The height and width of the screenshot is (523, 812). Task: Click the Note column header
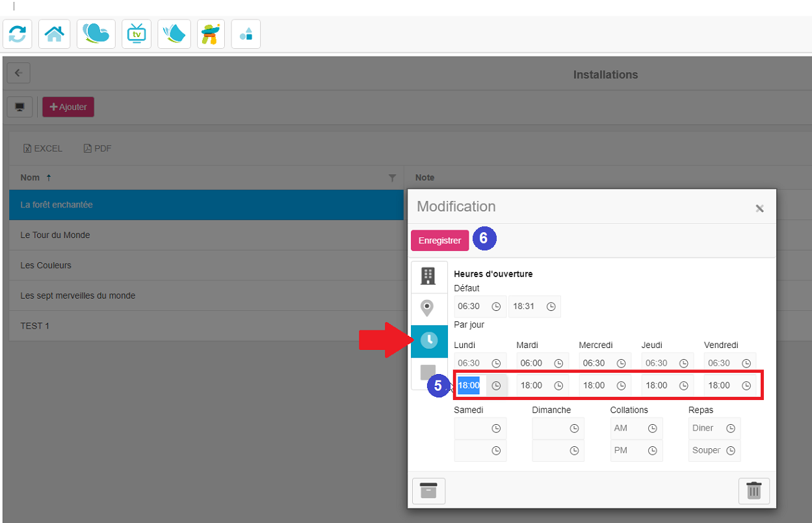(425, 178)
